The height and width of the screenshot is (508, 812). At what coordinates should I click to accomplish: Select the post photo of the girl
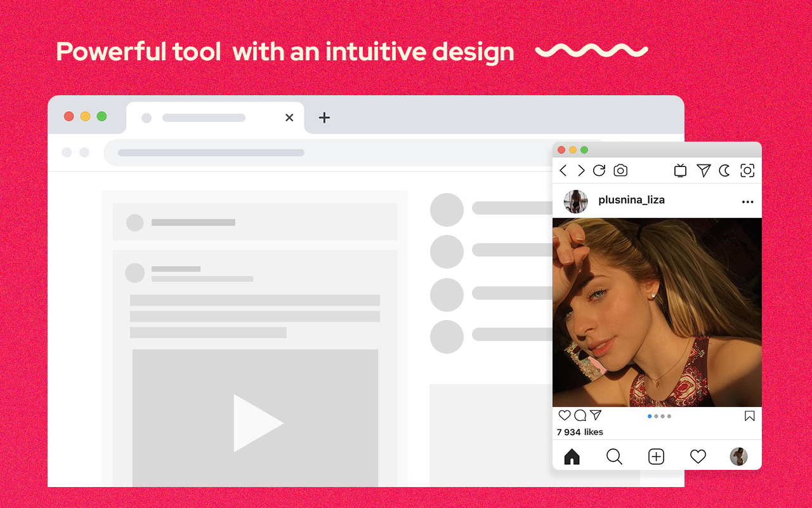coord(657,312)
